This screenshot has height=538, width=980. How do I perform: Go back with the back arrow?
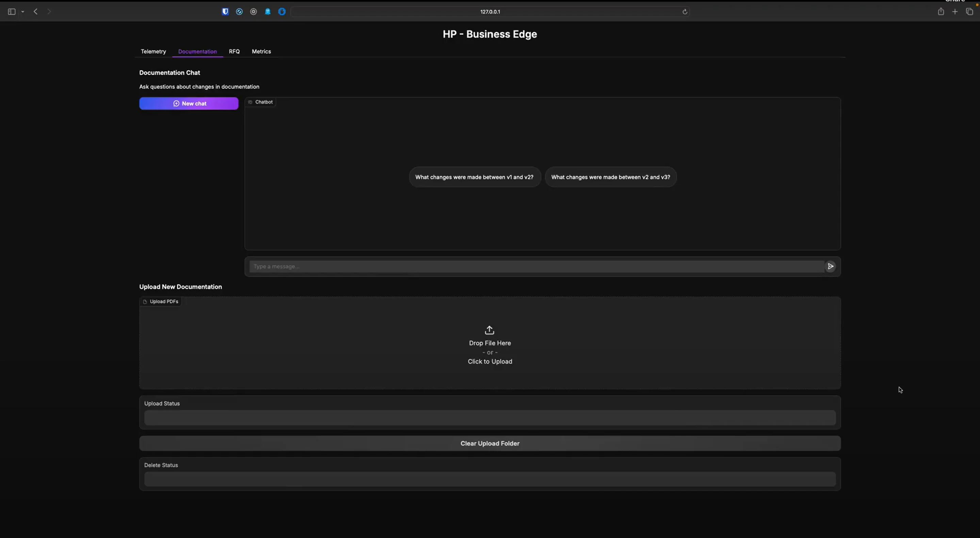click(x=36, y=12)
